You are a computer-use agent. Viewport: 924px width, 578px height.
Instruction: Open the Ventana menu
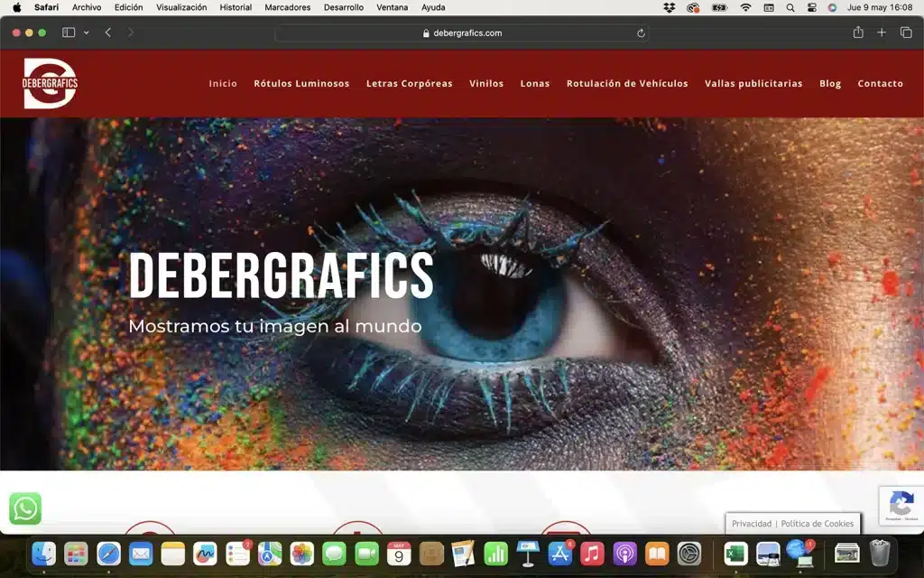[392, 7]
